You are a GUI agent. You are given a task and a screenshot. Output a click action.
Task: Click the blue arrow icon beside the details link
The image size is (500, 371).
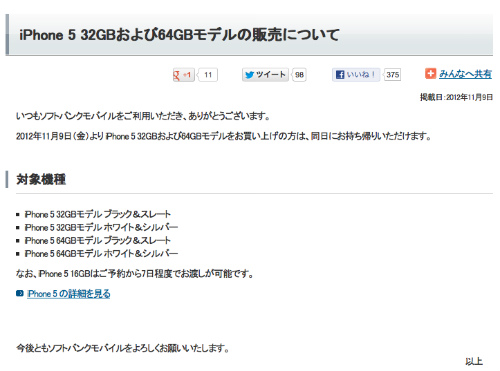(20, 293)
